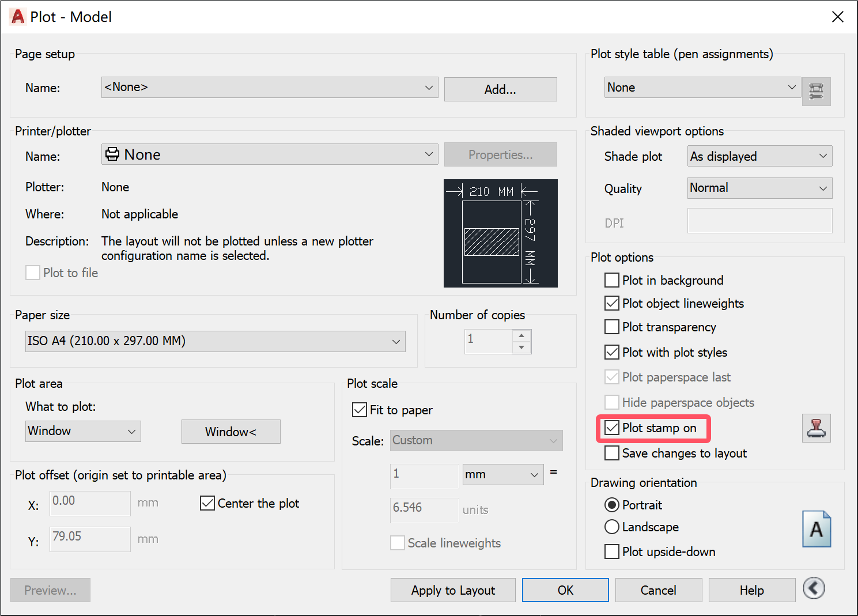The height and width of the screenshot is (616, 858).
Task: Open the plot style table editor icon
Action: click(816, 91)
